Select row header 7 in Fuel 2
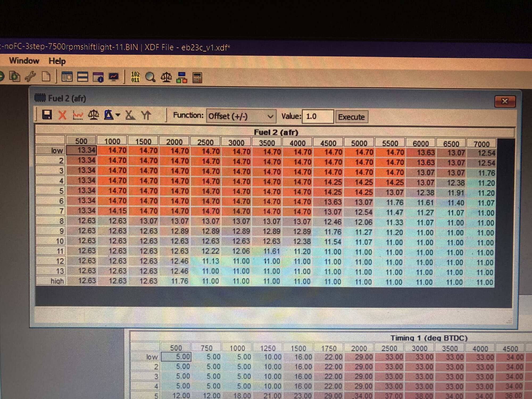532x399 pixels. pos(51,211)
